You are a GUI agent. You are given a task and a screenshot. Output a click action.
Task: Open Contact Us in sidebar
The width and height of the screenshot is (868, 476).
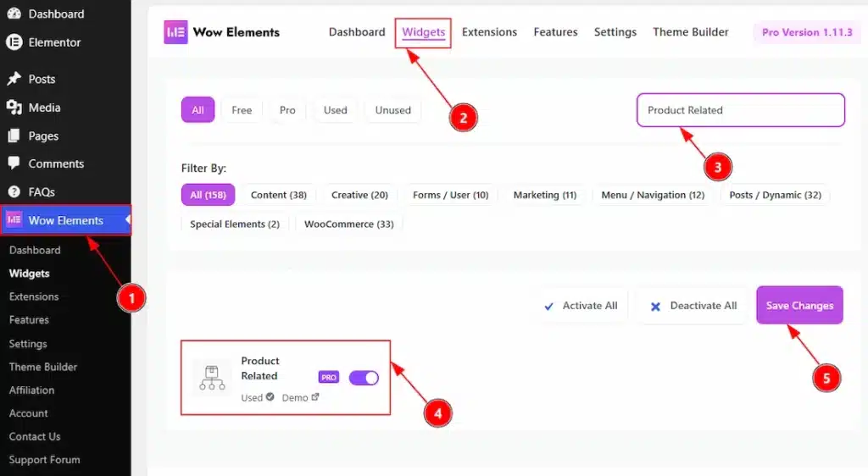pyautogui.click(x=34, y=436)
